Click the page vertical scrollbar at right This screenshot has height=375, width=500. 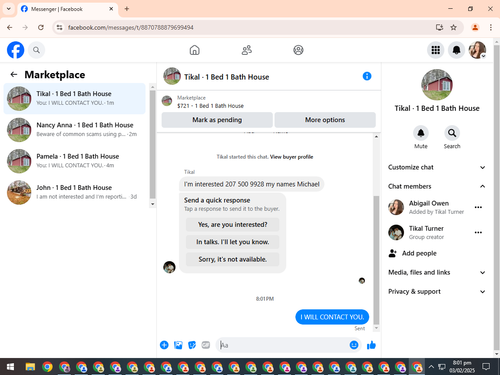click(496, 198)
